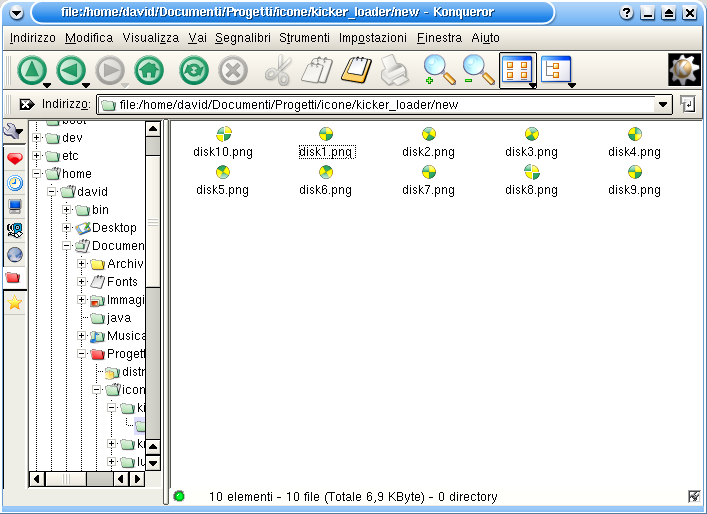Open Network sidebar tab
The height and width of the screenshot is (514, 707).
[14, 230]
